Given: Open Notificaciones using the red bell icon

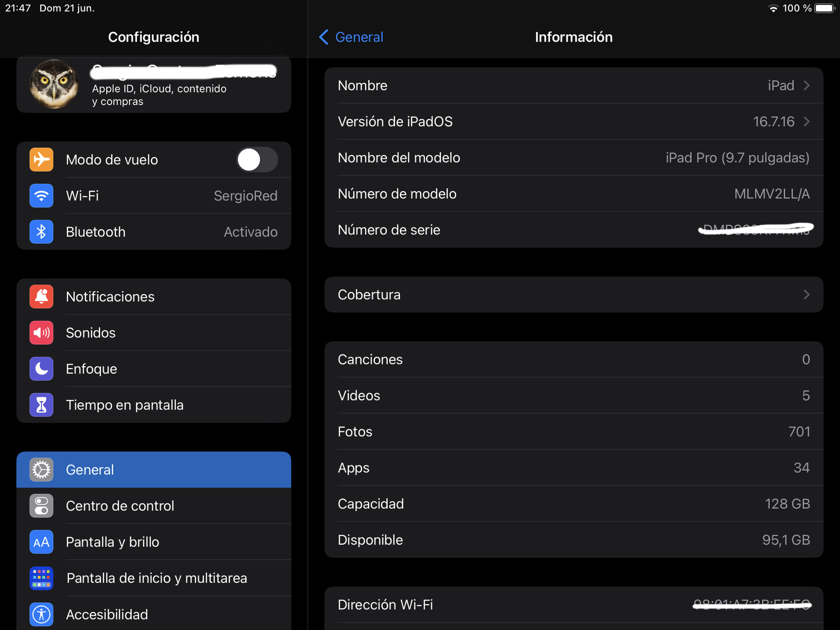Looking at the screenshot, I should [x=42, y=297].
